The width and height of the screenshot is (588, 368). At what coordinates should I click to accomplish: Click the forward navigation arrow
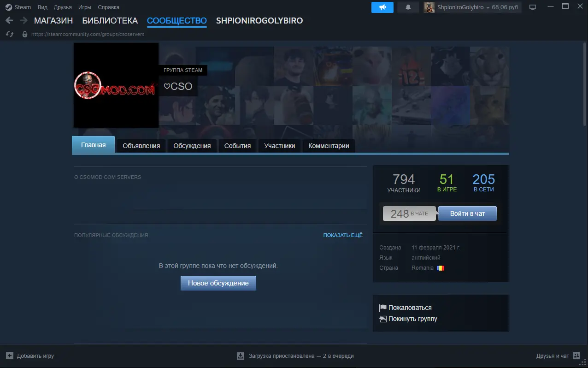(x=24, y=21)
